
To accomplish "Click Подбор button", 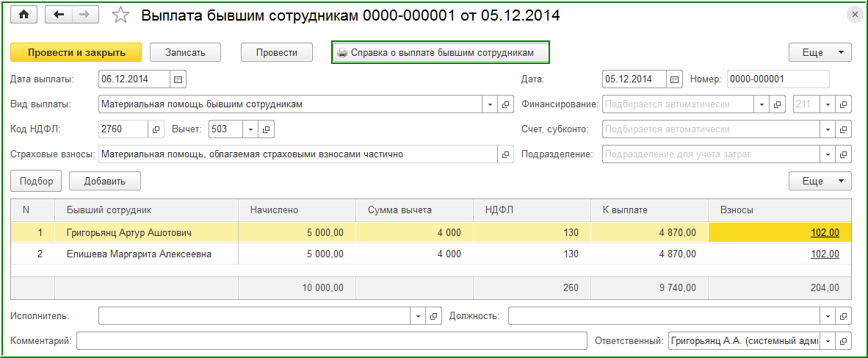I will [36, 181].
